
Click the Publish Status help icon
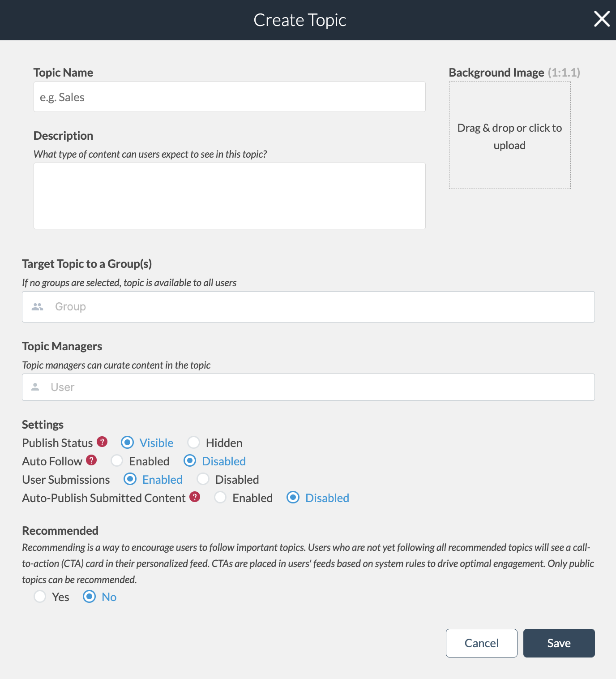102,442
